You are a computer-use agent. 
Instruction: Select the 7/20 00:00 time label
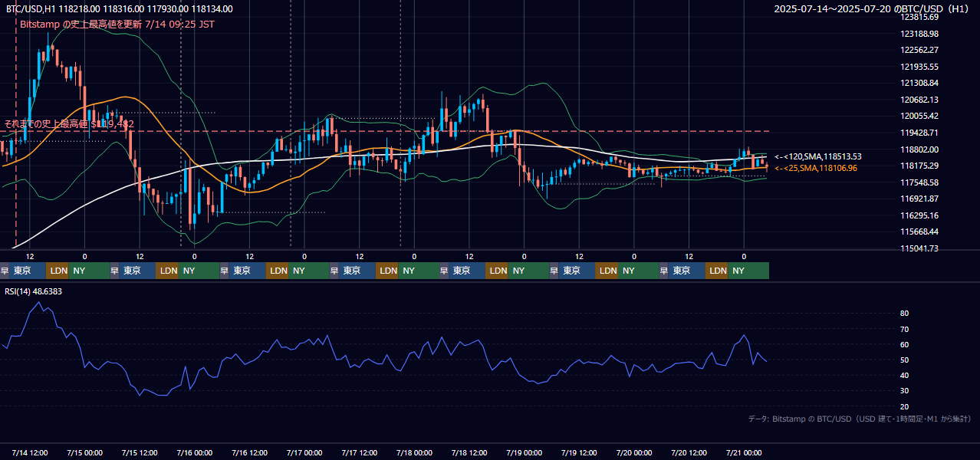[633, 452]
